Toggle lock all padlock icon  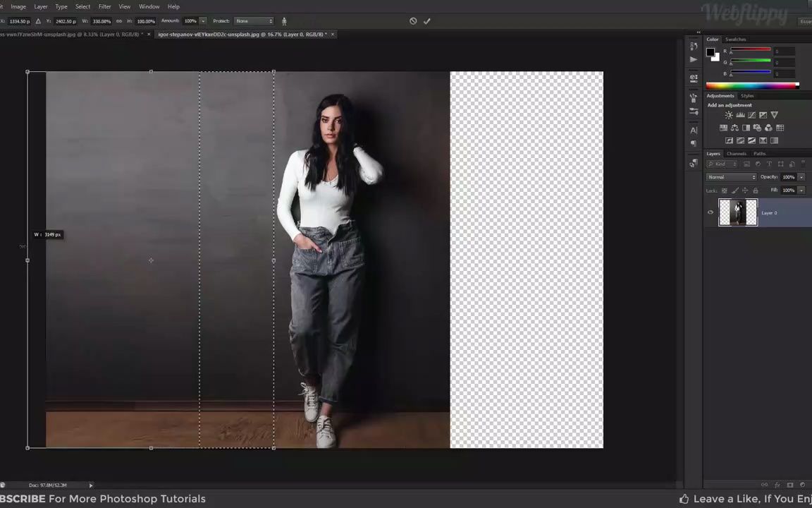pos(756,190)
